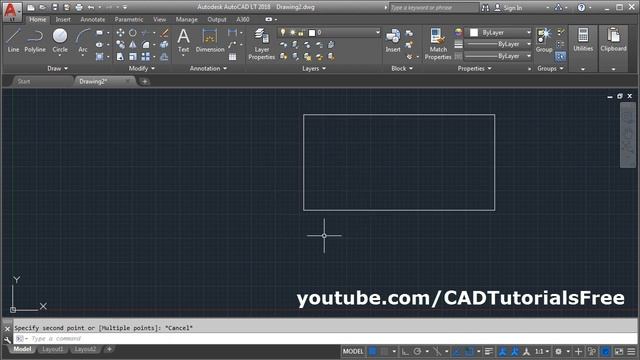Viewport: 640px width, 360px height.
Task: Click the Scale tool icon
Action: coord(133,57)
